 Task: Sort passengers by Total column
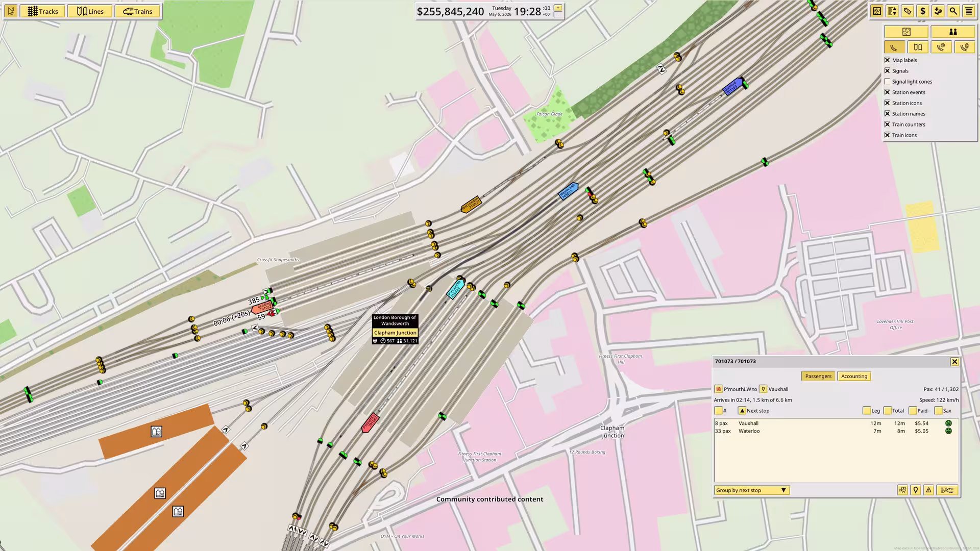coord(888,410)
